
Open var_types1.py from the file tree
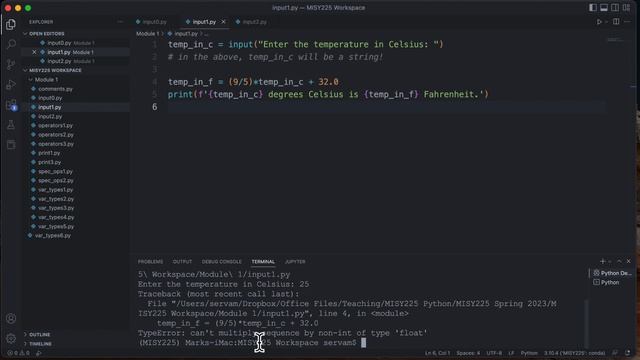pos(56,190)
